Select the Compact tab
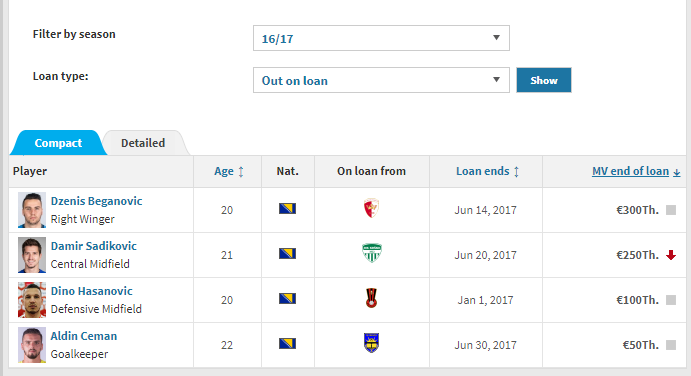The image size is (691, 376). tap(58, 143)
